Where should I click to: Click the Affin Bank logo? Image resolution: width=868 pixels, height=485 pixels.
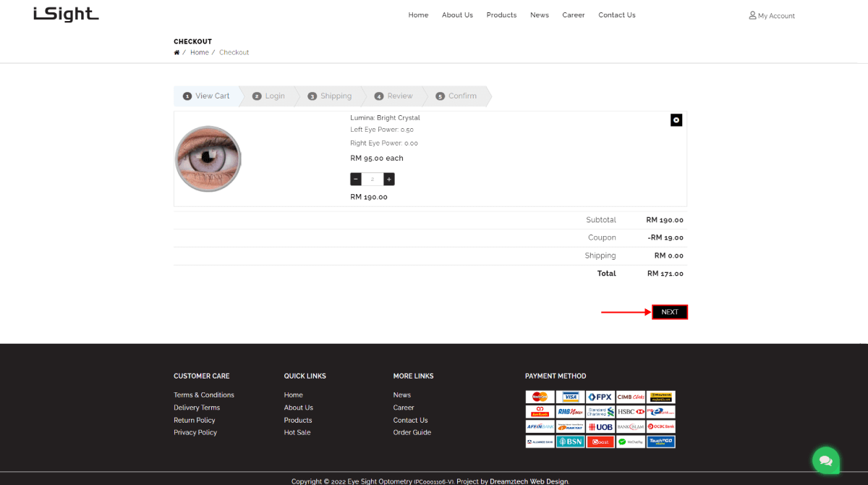coord(540,427)
